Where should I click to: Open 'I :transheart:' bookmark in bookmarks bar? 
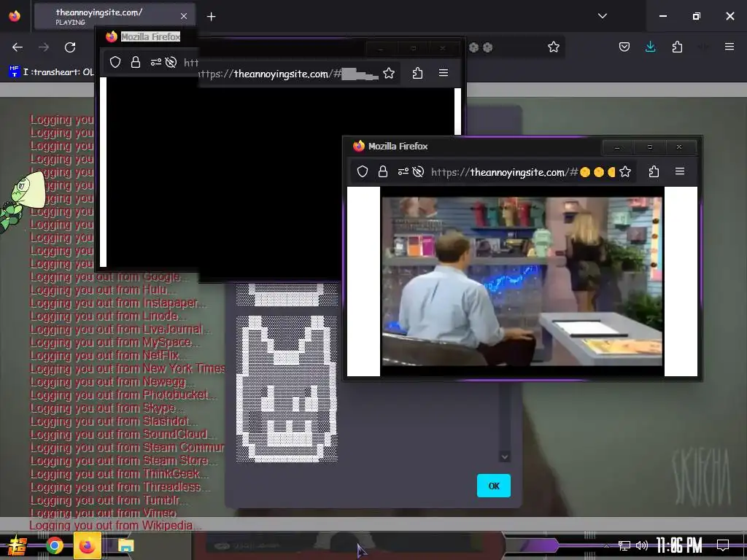coord(52,72)
